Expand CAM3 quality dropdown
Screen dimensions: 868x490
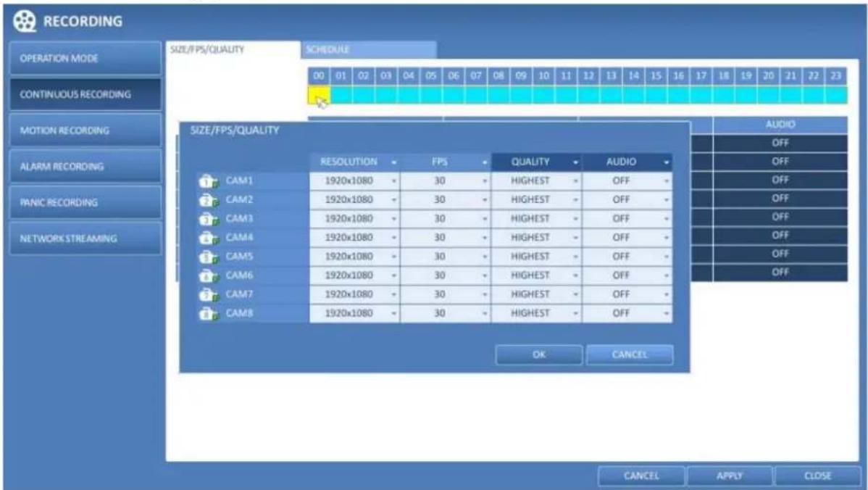pos(536,219)
